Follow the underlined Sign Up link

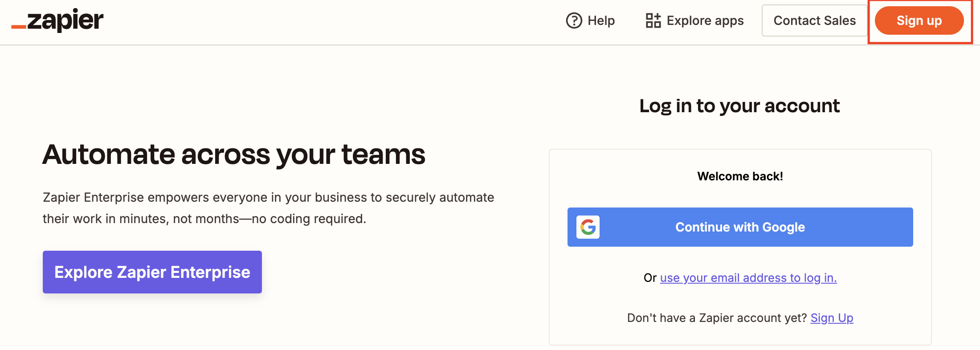pos(832,318)
